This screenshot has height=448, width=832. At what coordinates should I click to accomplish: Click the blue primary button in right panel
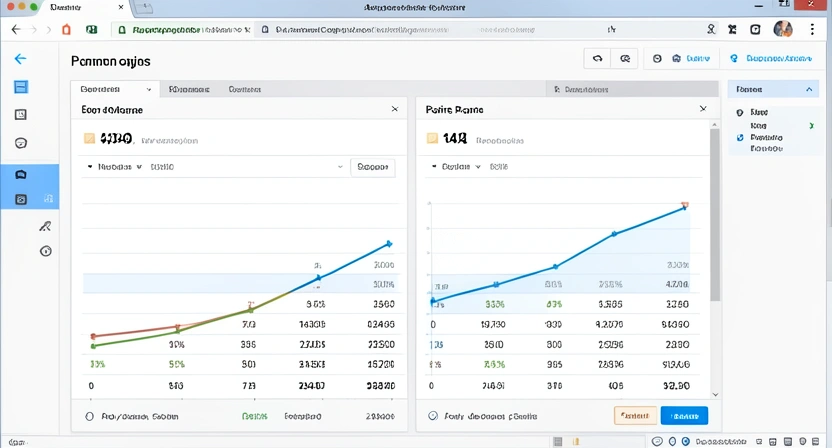point(684,415)
